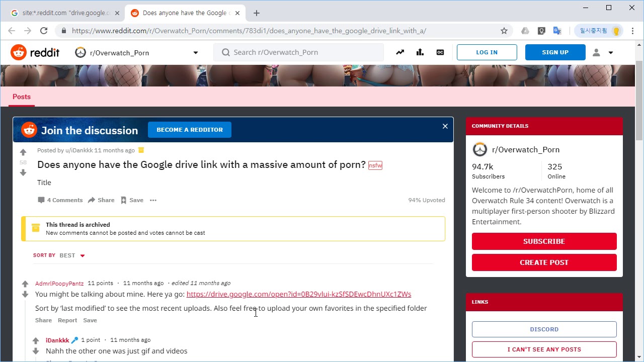
Task: Open u/iDankkk profile from post header
Action: tap(79, 150)
